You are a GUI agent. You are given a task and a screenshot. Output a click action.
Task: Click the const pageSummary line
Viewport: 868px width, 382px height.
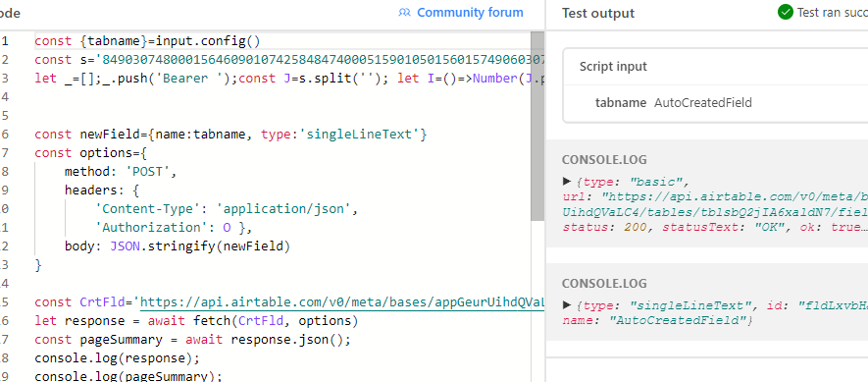[x=192, y=340]
